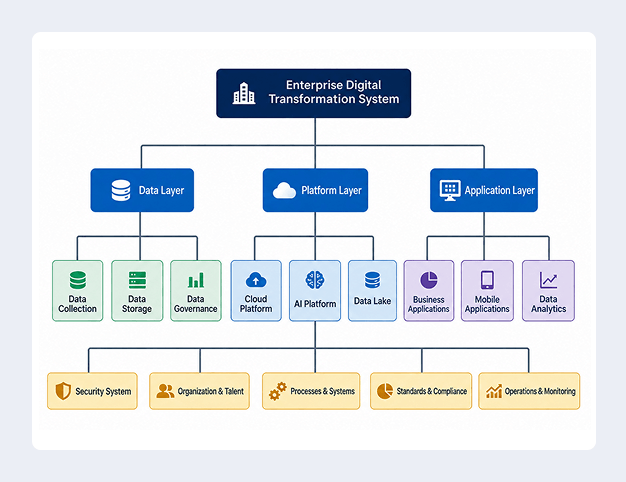Select the Data Layer label
The width and height of the screenshot is (626, 482).
pyautogui.click(x=161, y=190)
